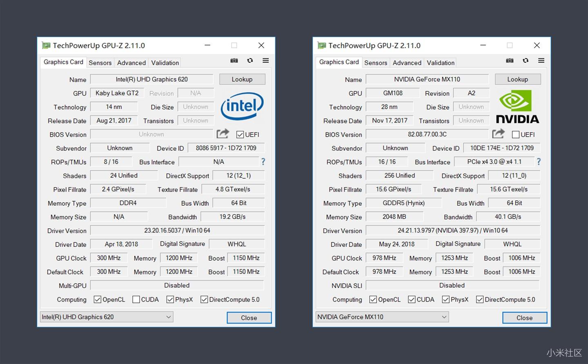Click Close button in NVIDIA window

pyautogui.click(x=525, y=318)
